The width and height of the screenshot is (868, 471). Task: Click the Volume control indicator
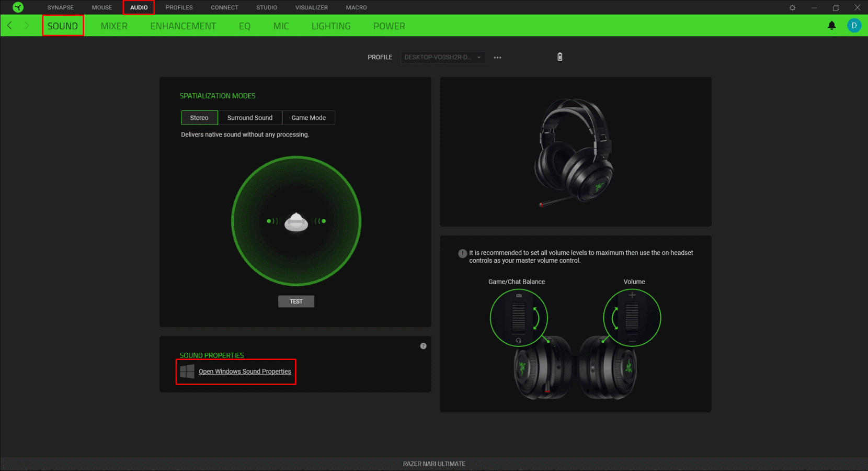[632, 318]
